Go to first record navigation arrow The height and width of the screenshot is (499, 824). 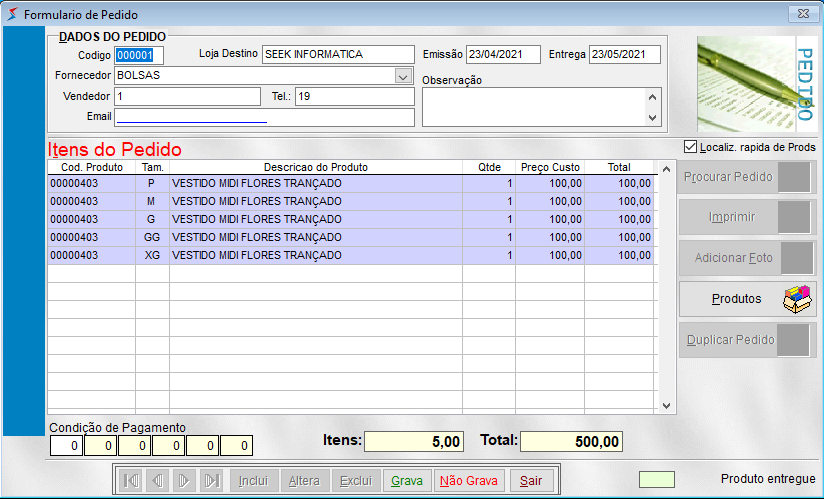coord(131,481)
